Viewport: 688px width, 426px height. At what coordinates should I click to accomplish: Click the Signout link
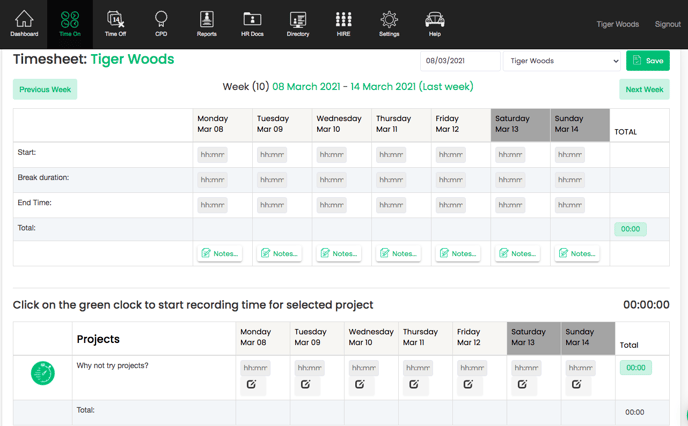(x=667, y=24)
